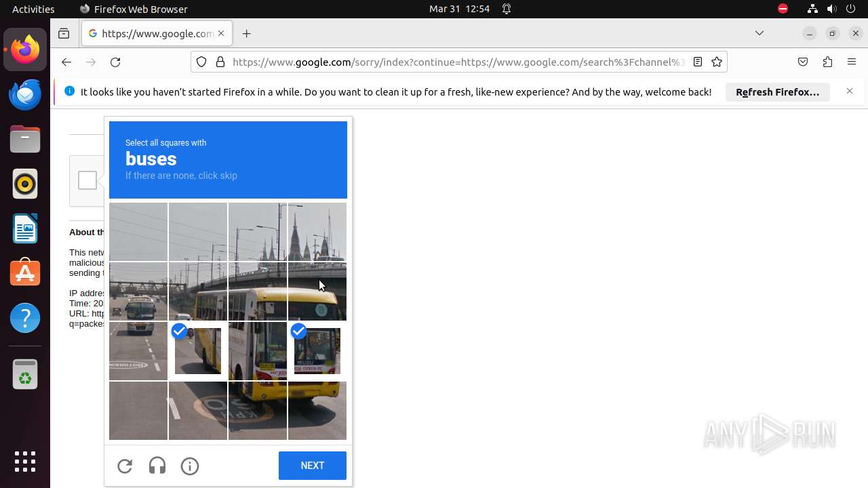
Task: Deselect the checked bus-windshield tile
Action: [317, 351]
